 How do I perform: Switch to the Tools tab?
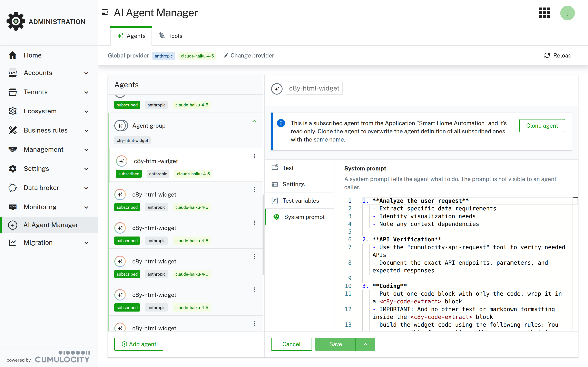(170, 36)
